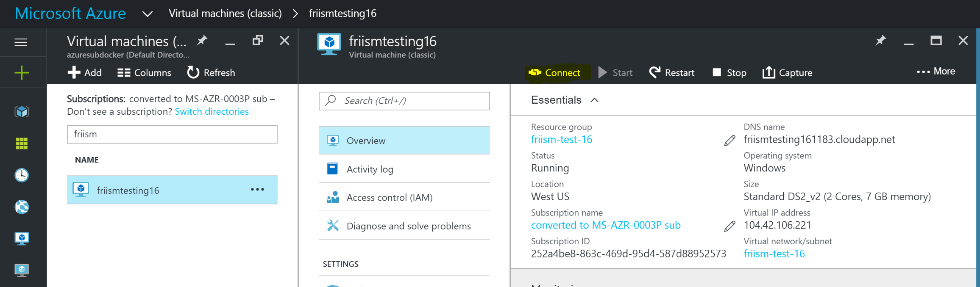Pin the Virtual machines list blade
The width and height of the screenshot is (980, 287).
[202, 41]
